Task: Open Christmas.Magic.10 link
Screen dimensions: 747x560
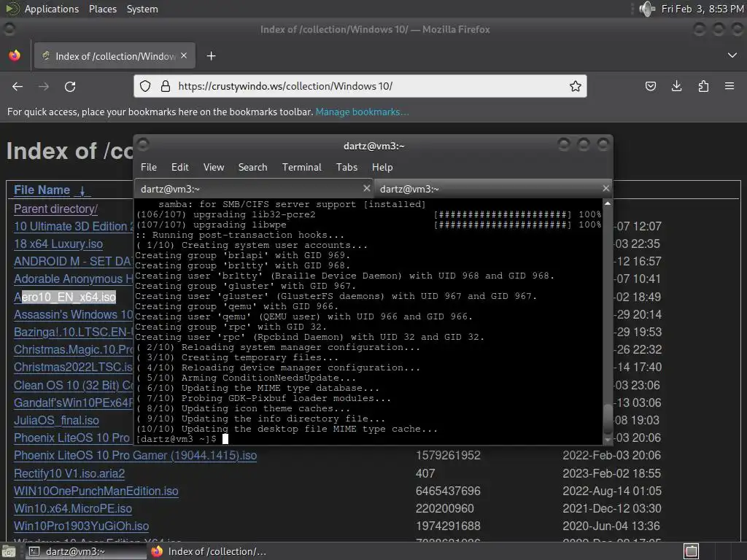Action: point(73,350)
